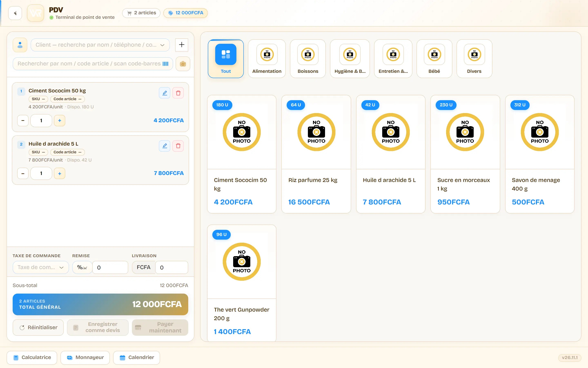Viewport: 588px width, 368px height.
Task: Open the client search dropdown
Action: coord(100,45)
